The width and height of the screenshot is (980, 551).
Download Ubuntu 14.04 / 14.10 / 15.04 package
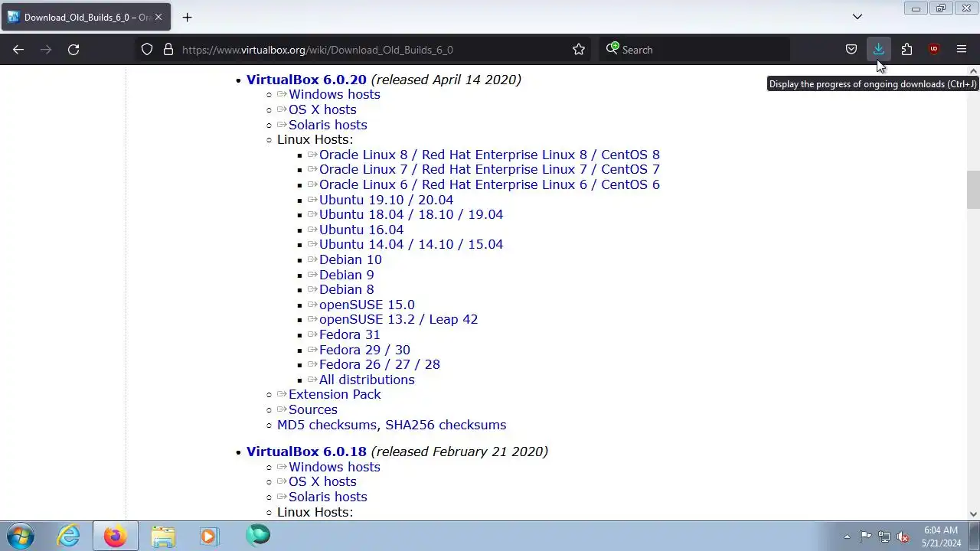click(411, 245)
